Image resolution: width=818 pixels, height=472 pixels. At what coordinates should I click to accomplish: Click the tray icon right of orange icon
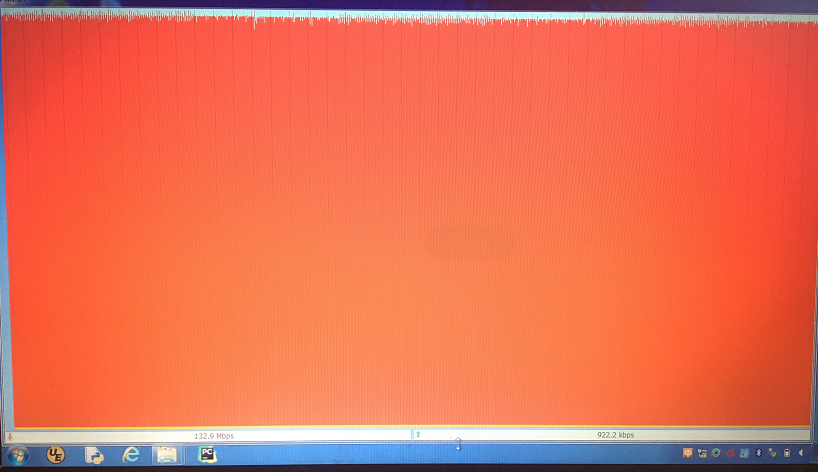(702, 453)
